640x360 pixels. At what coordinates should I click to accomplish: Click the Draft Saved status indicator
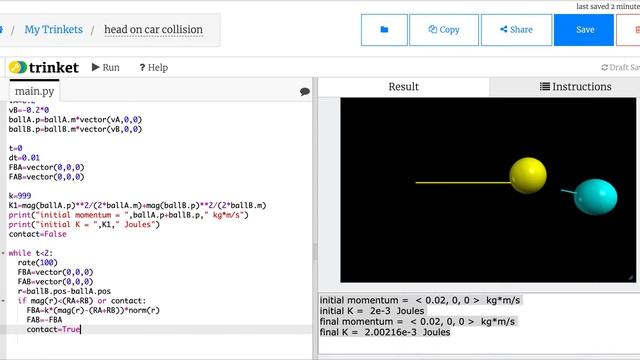click(x=620, y=67)
